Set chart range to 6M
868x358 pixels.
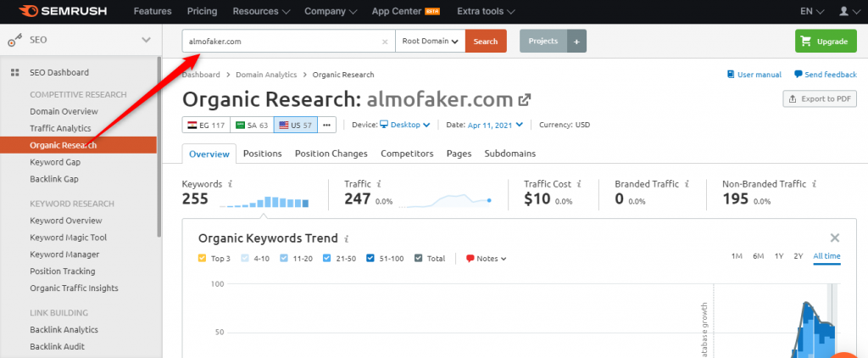click(759, 256)
